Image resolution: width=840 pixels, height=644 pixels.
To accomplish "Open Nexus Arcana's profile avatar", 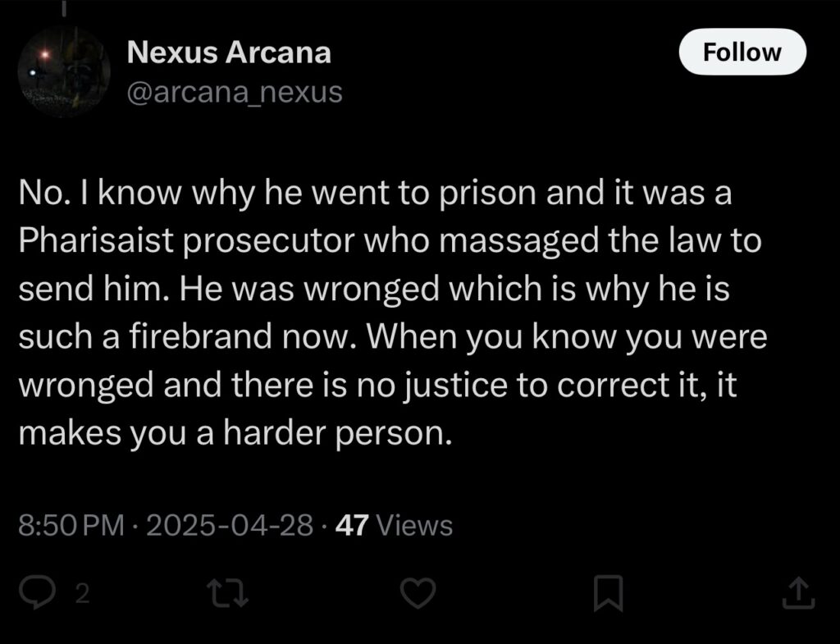I will [64, 71].
